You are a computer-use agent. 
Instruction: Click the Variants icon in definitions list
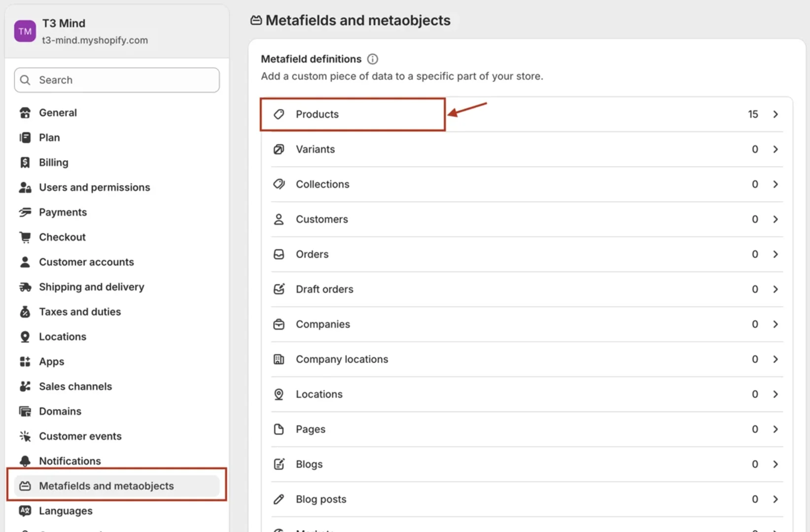coord(279,149)
